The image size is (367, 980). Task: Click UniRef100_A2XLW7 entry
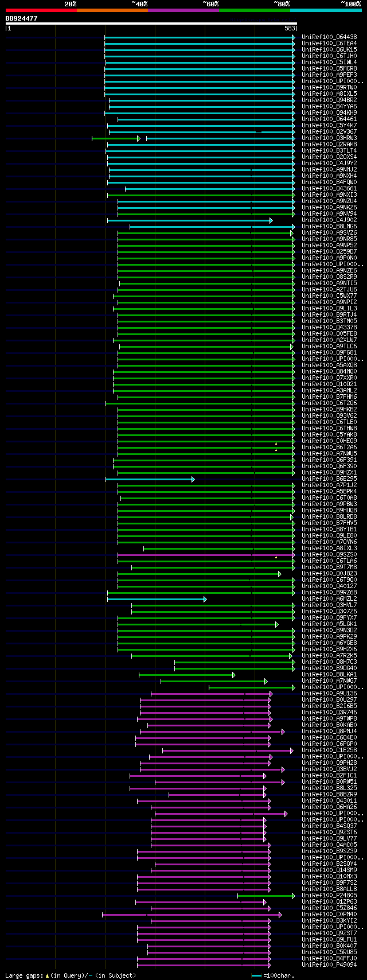[329, 340]
